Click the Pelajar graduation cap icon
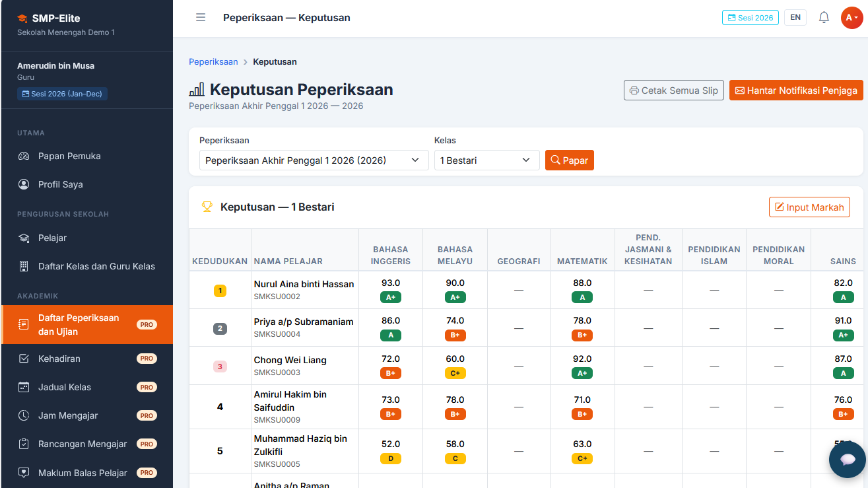 coord(24,238)
